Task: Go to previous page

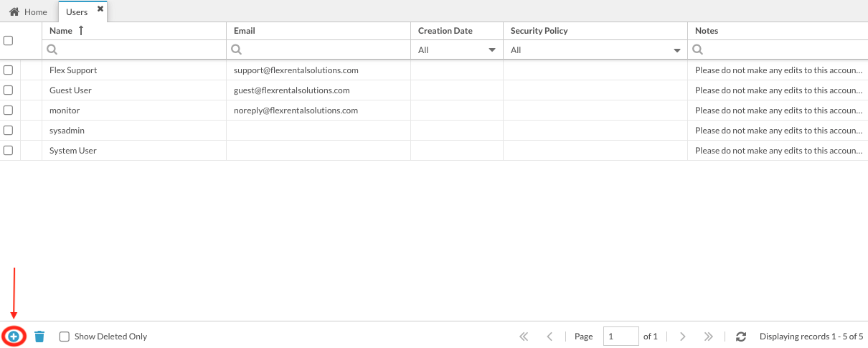Action: click(549, 337)
